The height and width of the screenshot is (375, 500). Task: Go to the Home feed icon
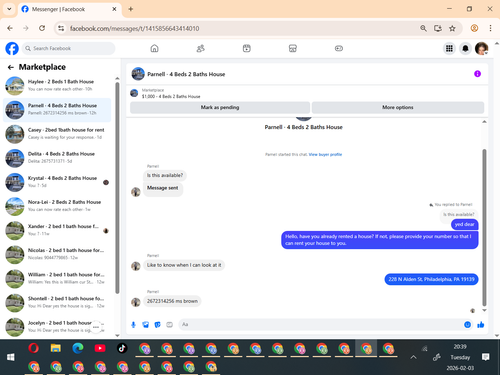154,48
